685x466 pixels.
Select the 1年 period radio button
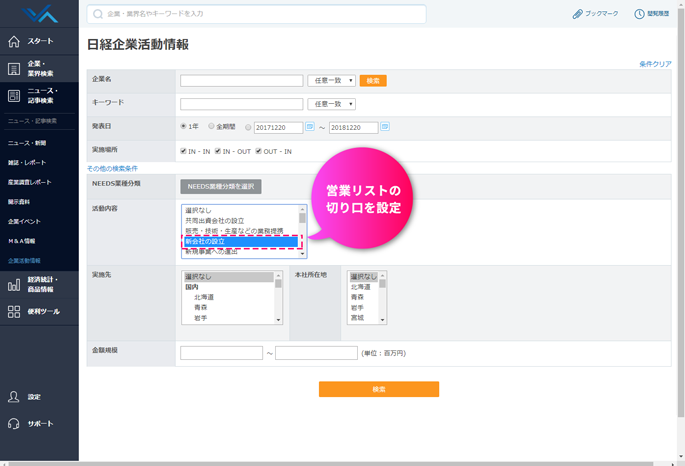click(183, 126)
